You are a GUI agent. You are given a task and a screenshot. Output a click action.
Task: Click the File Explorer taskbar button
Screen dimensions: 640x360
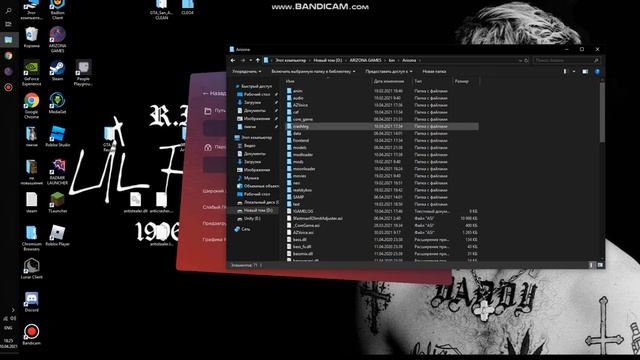(9, 40)
